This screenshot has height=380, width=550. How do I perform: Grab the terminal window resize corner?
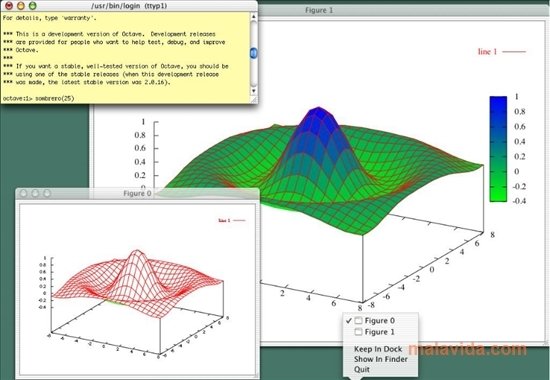coord(254,100)
